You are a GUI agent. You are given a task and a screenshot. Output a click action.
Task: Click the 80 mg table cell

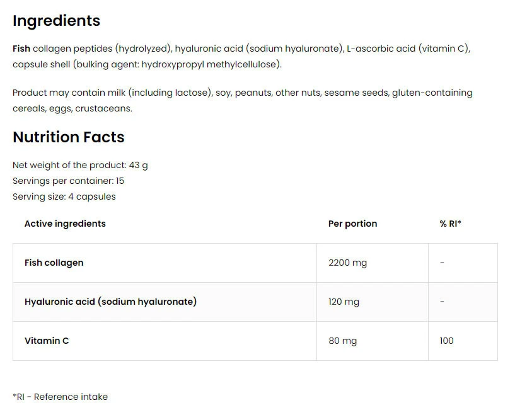[342, 341]
